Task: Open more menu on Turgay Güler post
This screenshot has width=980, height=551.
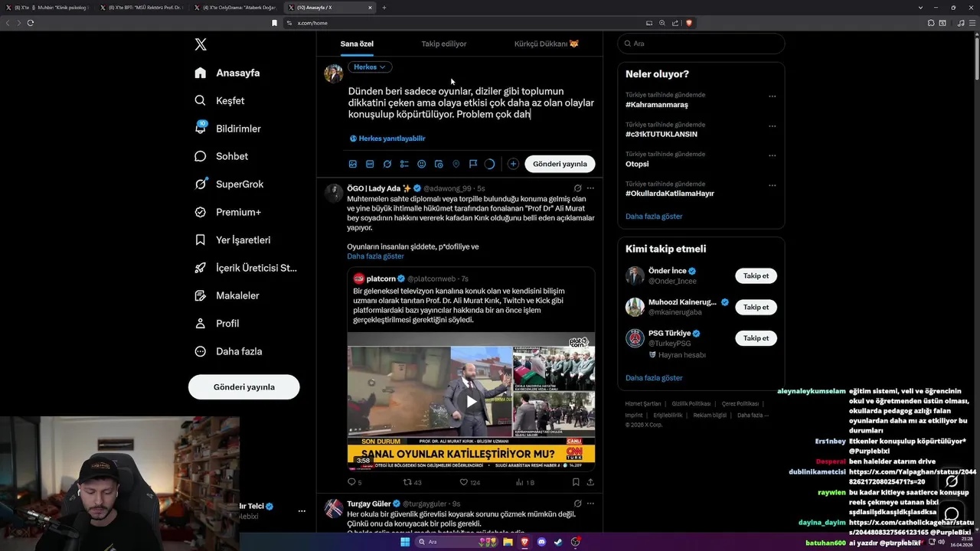Action: [590, 504]
